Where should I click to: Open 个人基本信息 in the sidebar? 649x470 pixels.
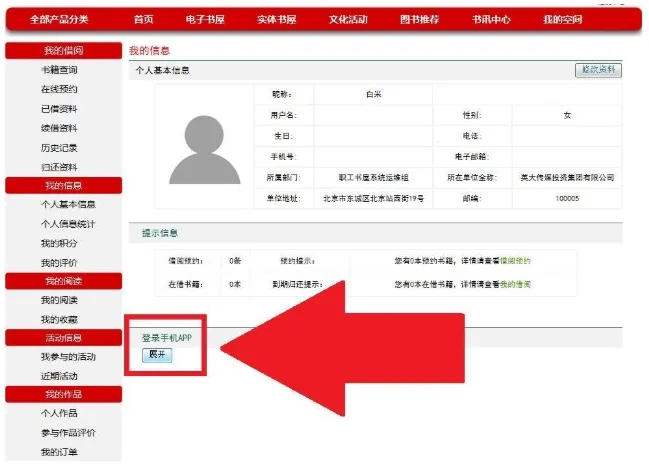[x=68, y=204]
